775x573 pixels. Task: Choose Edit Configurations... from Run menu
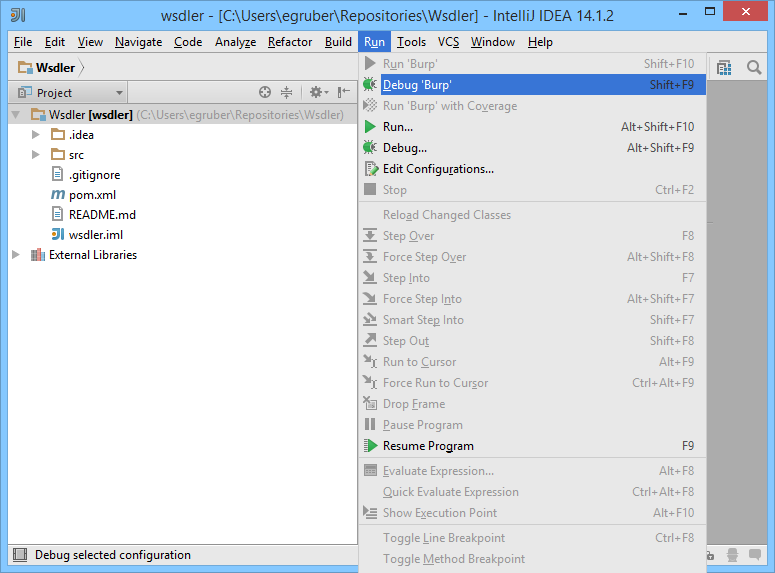(533, 169)
